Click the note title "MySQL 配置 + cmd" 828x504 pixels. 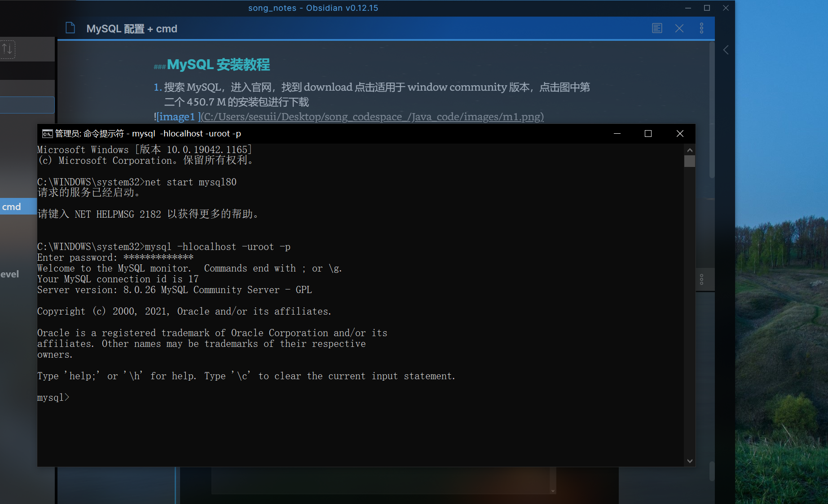[132, 29]
